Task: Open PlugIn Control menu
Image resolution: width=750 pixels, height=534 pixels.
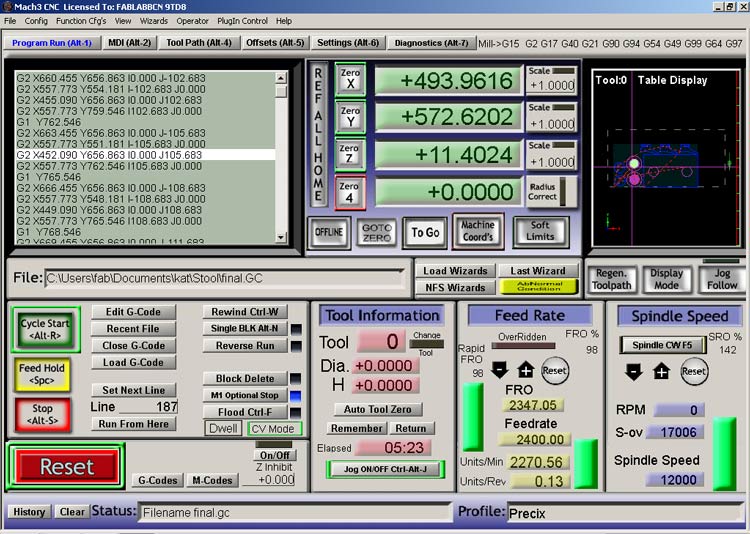Action: coord(243,21)
